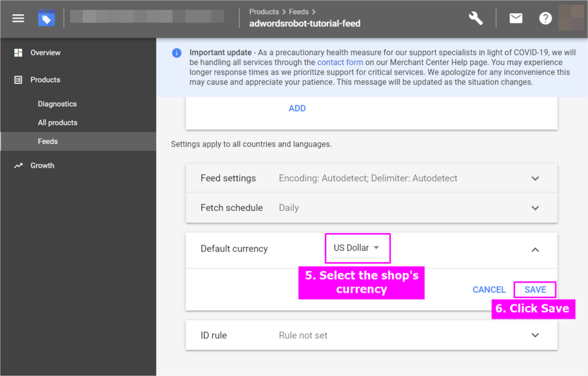Screen dimensions: 588x376
Task: Open All products in the sidebar
Action: point(58,122)
